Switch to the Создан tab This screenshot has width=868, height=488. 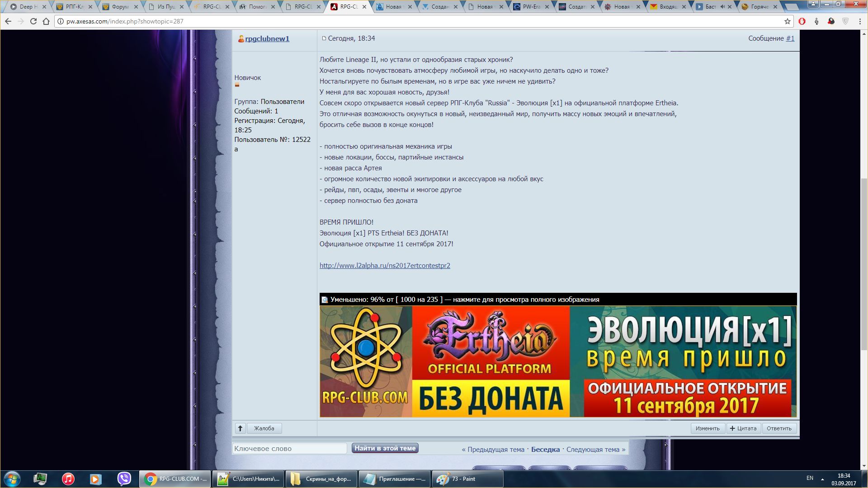coord(439,7)
